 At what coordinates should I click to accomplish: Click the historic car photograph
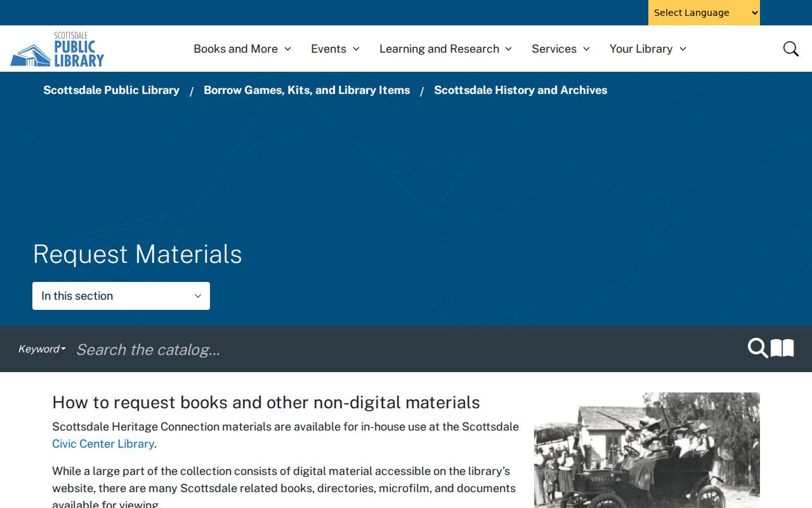(x=647, y=450)
